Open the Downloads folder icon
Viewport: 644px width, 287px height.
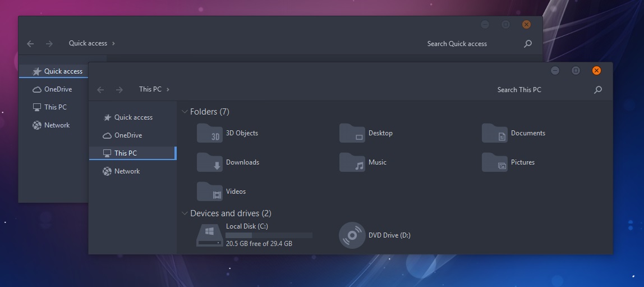pyautogui.click(x=210, y=162)
